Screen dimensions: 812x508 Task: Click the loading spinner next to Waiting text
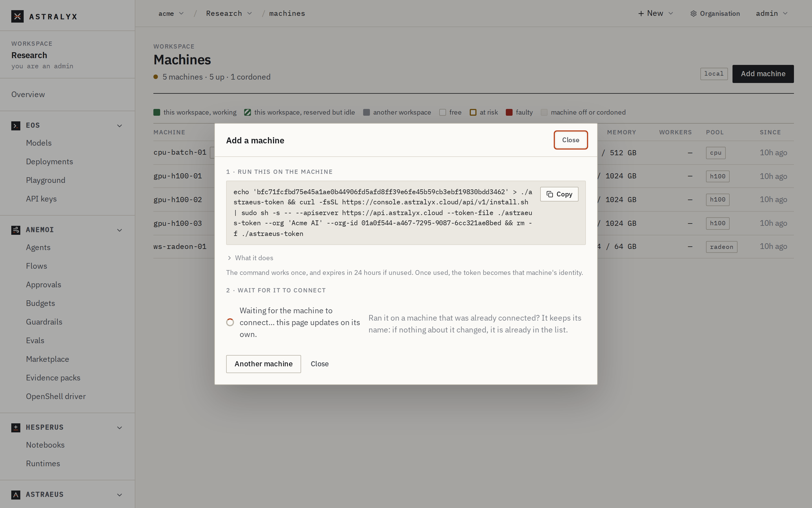230,323
